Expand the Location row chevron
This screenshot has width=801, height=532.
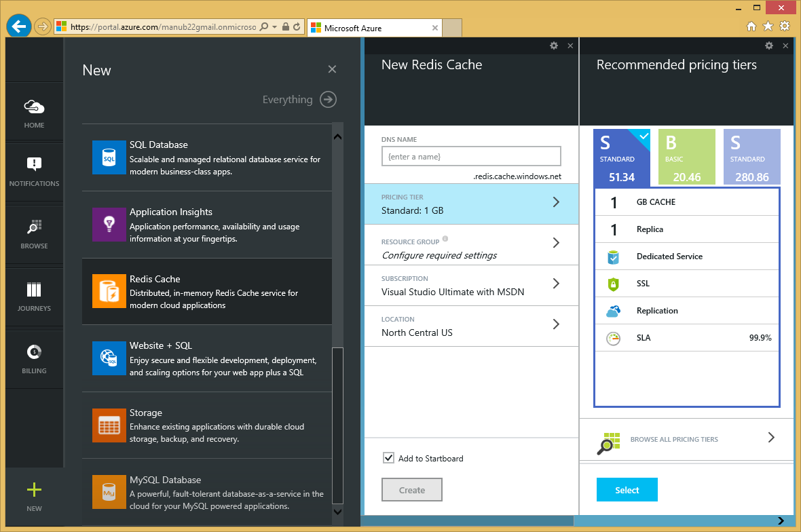[557, 324]
